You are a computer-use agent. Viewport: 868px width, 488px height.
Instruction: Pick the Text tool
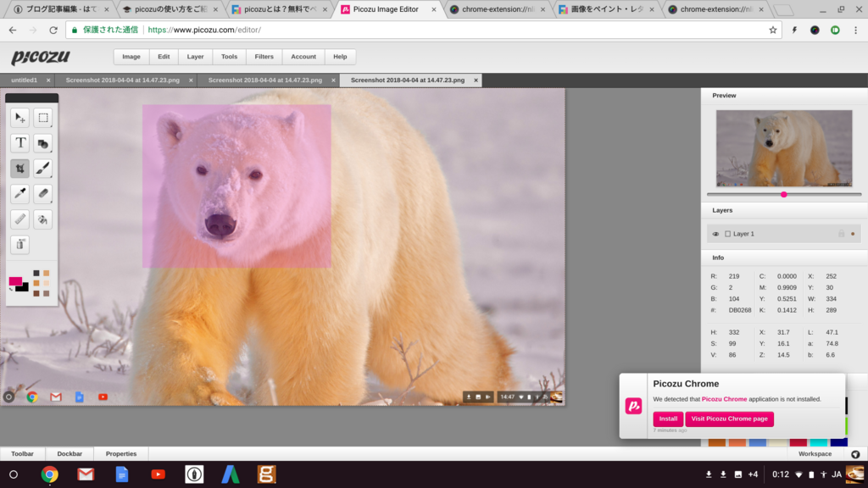(x=19, y=143)
